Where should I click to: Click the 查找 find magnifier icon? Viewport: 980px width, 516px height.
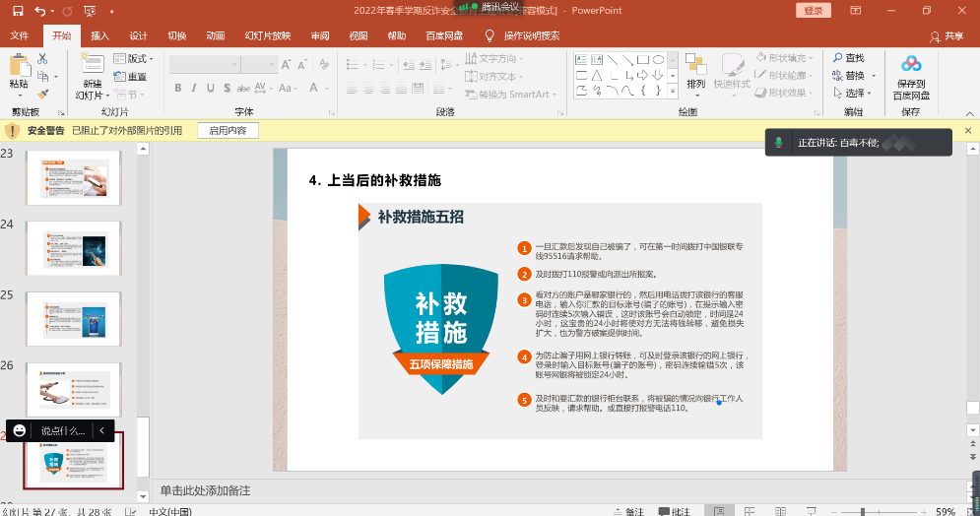[x=839, y=59]
